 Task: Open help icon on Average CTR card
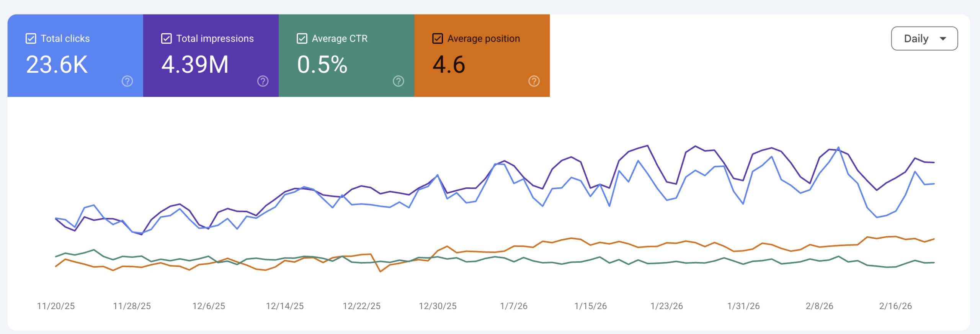tap(398, 81)
